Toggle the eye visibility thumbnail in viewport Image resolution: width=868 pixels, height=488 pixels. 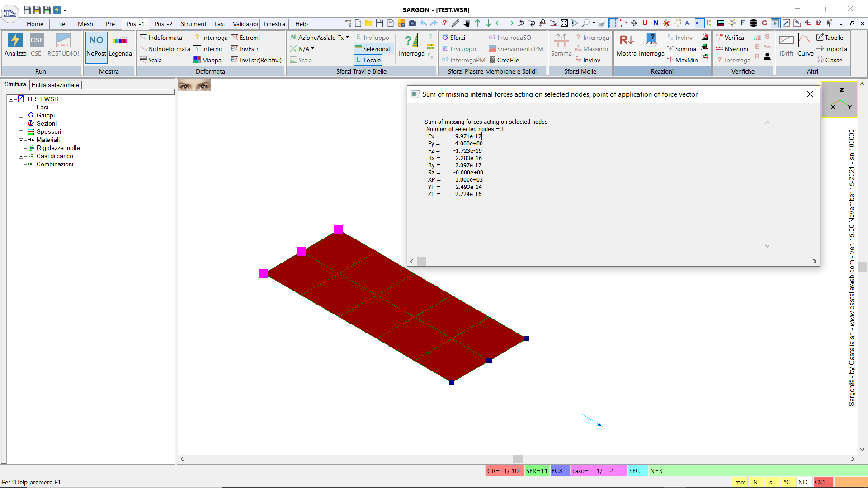point(194,85)
